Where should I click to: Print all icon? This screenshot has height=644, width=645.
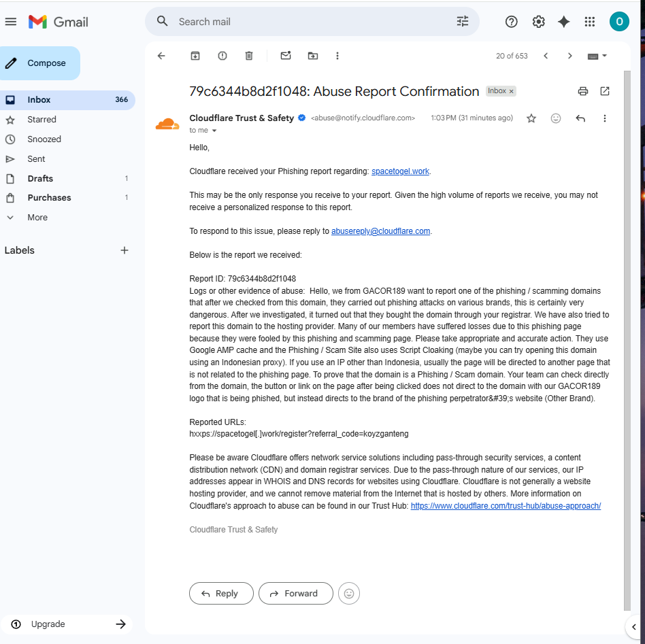[583, 91]
